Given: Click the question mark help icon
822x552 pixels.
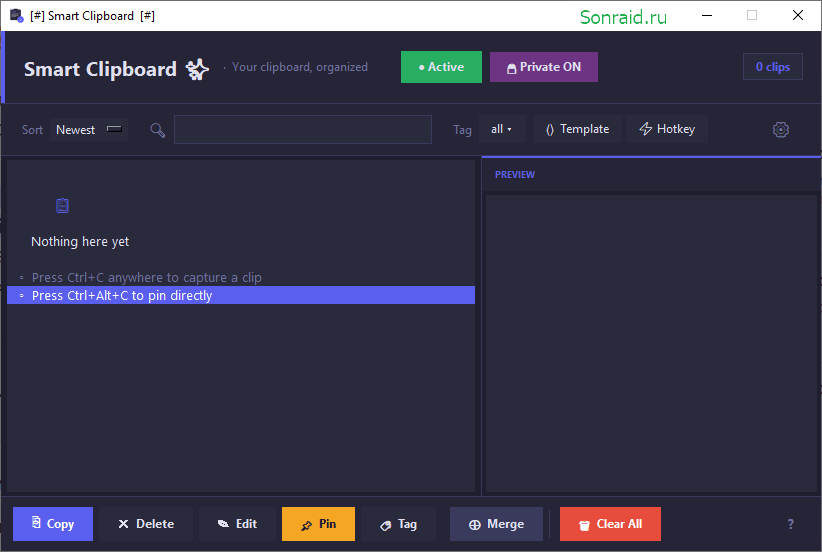Looking at the screenshot, I should point(791,524).
